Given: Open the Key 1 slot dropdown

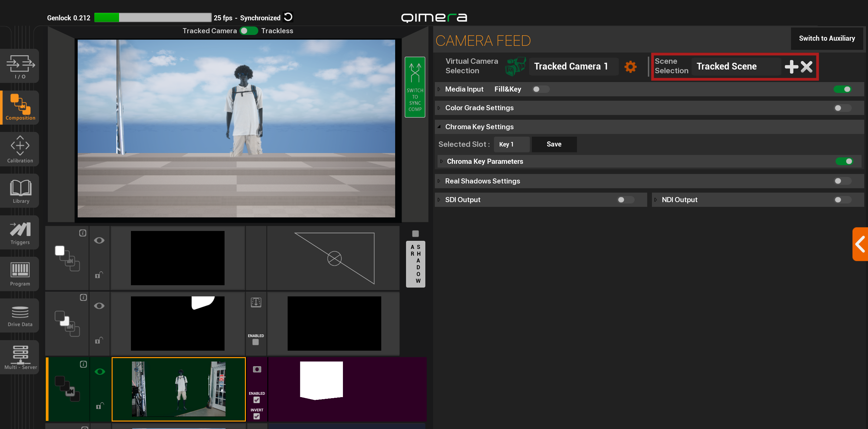Looking at the screenshot, I should tap(512, 144).
